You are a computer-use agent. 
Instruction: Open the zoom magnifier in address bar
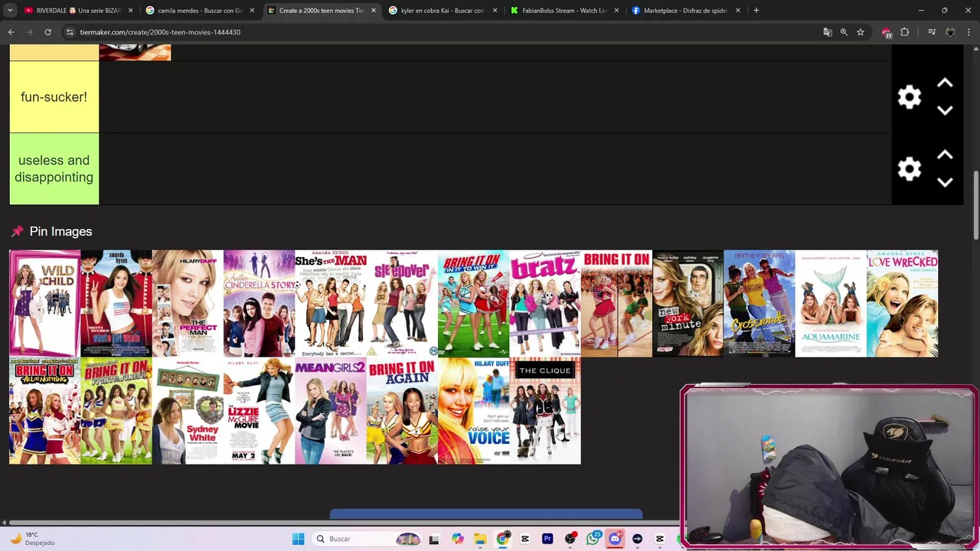844,32
